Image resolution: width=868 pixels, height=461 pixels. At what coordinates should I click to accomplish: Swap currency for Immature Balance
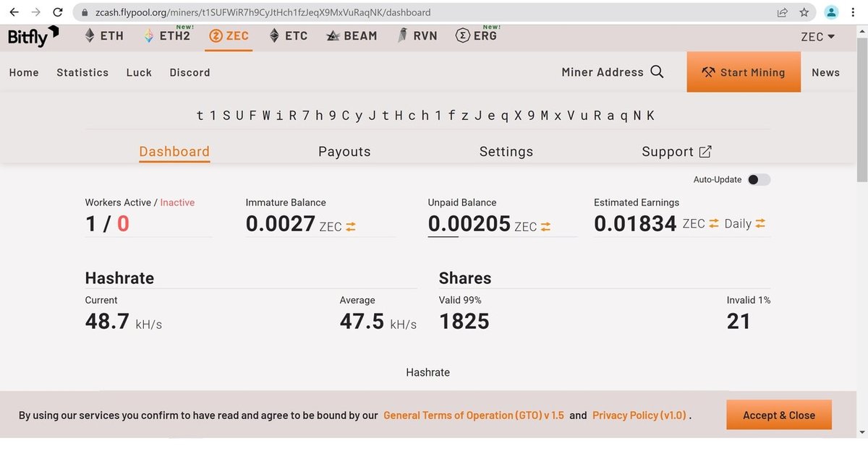tap(351, 227)
